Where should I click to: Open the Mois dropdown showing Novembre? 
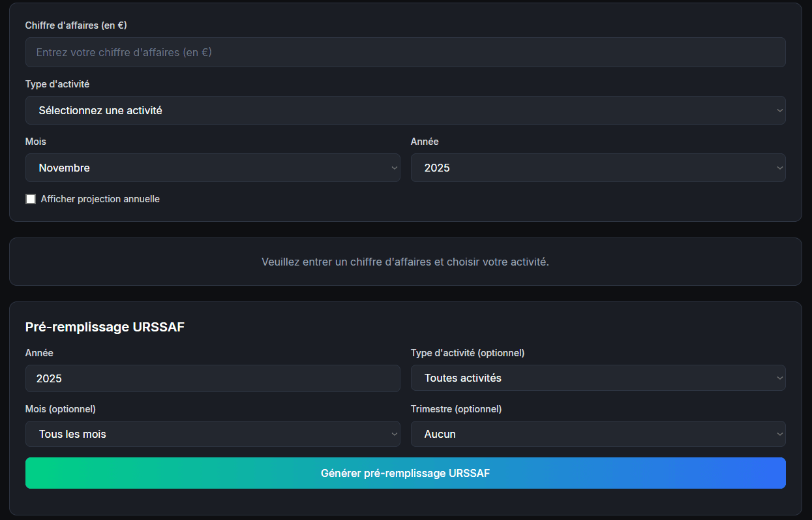213,168
